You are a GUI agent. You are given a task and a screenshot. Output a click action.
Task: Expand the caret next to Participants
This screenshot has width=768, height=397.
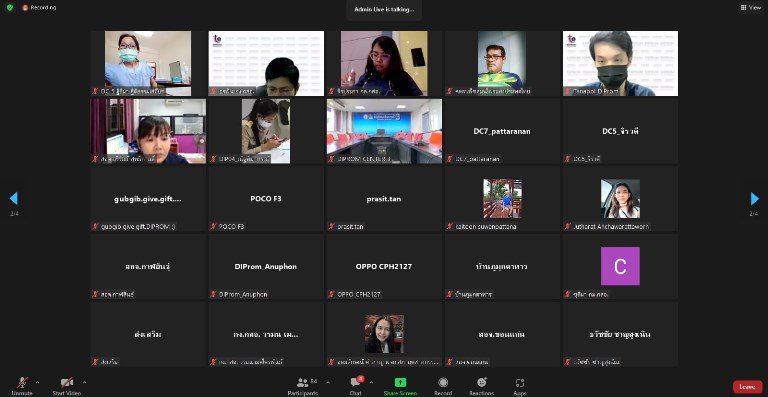click(x=328, y=382)
